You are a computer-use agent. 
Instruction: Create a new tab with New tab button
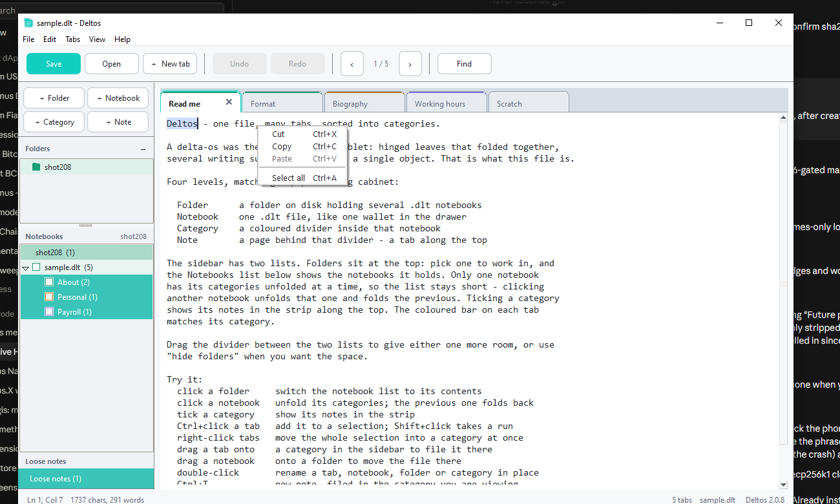[x=170, y=64]
